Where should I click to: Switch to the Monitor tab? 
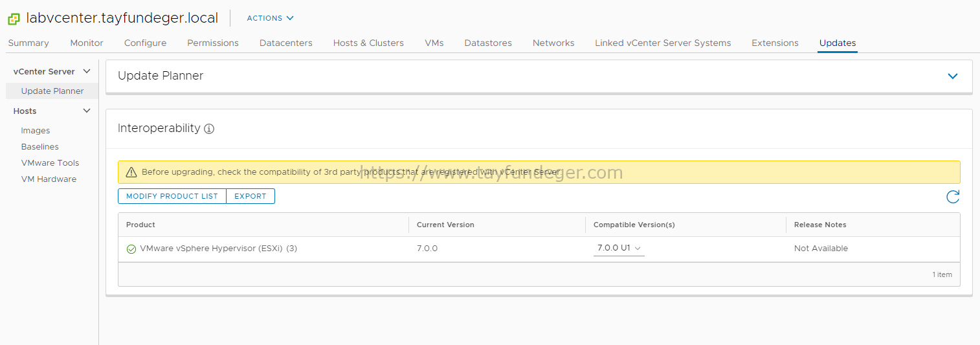pyautogui.click(x=87, y=43)
